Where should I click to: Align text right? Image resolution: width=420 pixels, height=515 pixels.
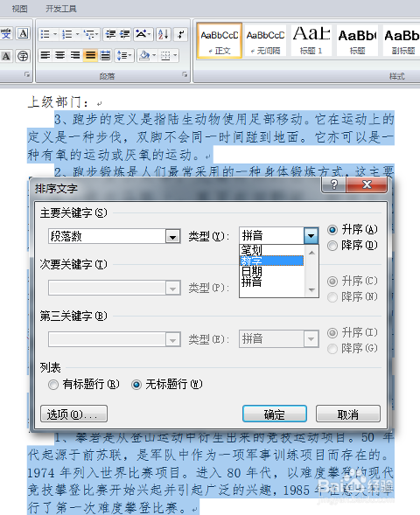(75, 55)
